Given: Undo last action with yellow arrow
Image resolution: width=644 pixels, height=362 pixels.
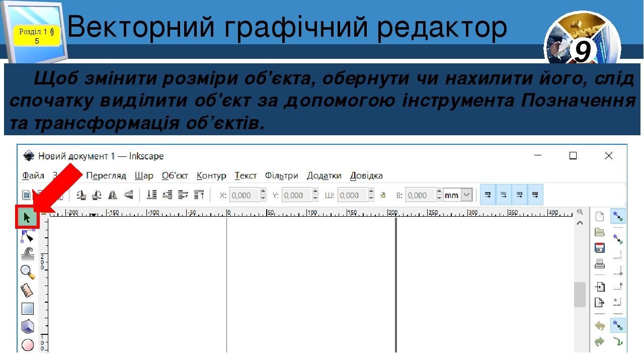Looking at the screenshot, I should click(x=600, y=326).
